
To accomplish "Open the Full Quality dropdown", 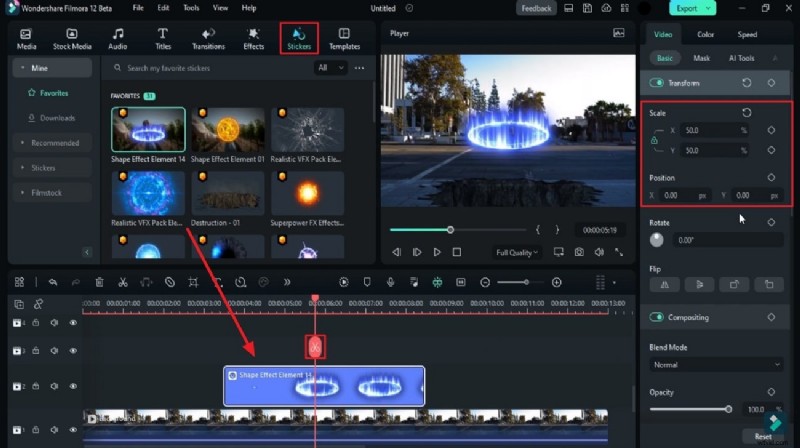I will coord(516,253).
